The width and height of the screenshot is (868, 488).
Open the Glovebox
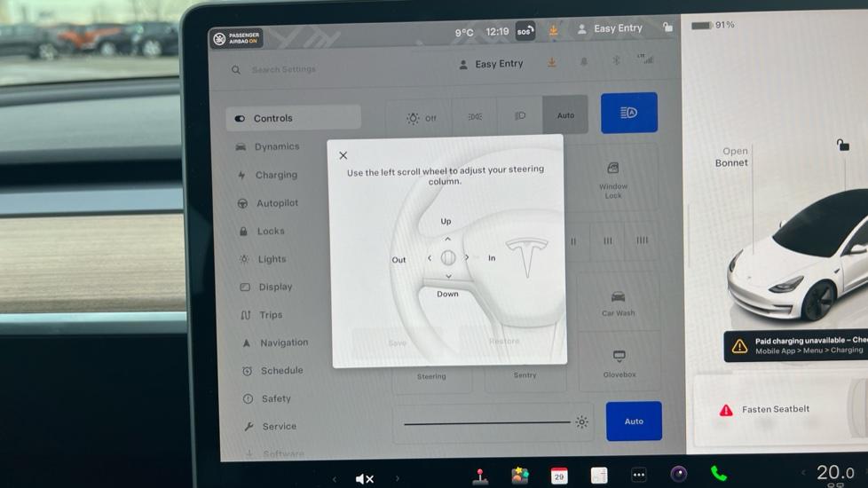pyautogui.click(x=619, y=362)
